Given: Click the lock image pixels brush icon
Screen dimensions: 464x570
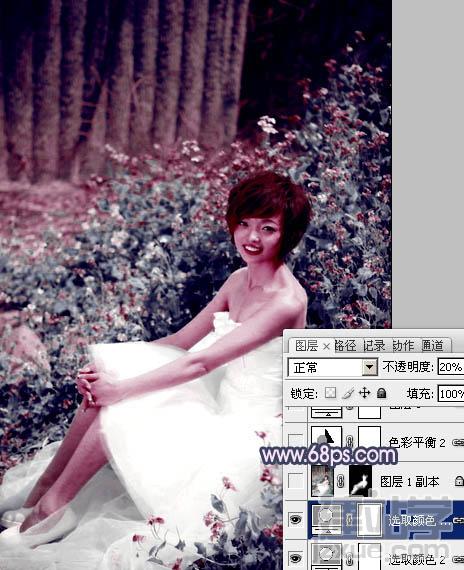Looking at the screenshot, I should pyautogui.click(x=349, y=393).
